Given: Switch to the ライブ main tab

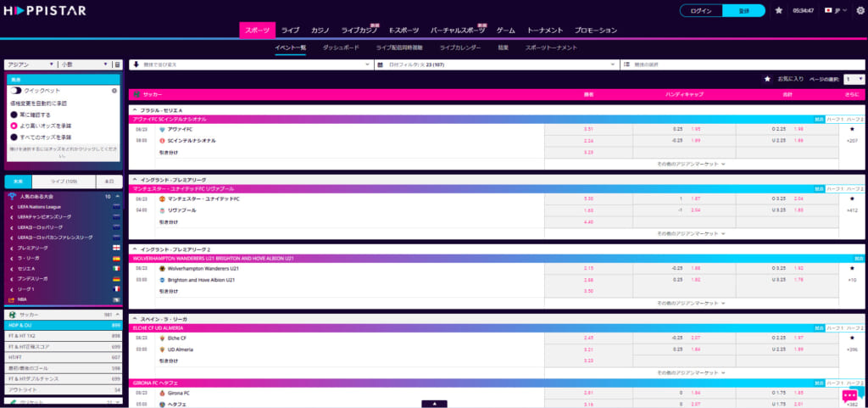Looking at the screenshot, I should 290,31.
